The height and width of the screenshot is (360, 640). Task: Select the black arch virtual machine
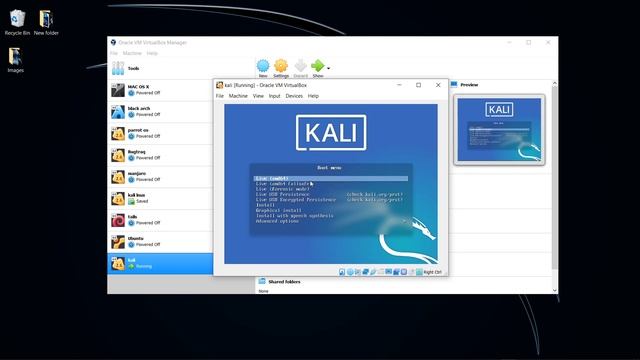coord(160,111)
